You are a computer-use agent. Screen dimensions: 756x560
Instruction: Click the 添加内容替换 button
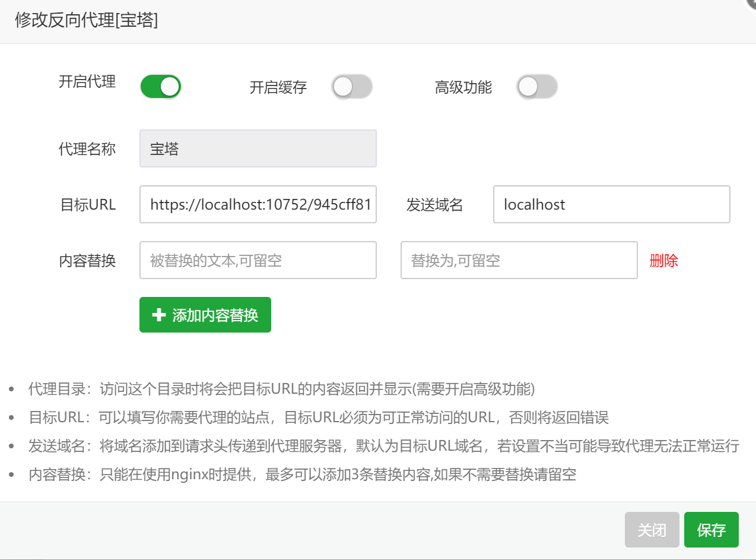click(x=205, y=315)
